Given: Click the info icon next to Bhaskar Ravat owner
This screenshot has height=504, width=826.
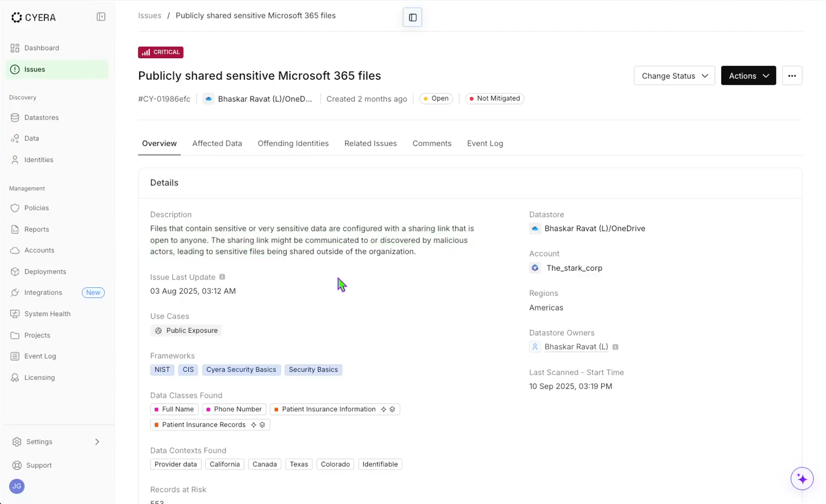Looking at the screenshot, I should (x=615, y=347).
